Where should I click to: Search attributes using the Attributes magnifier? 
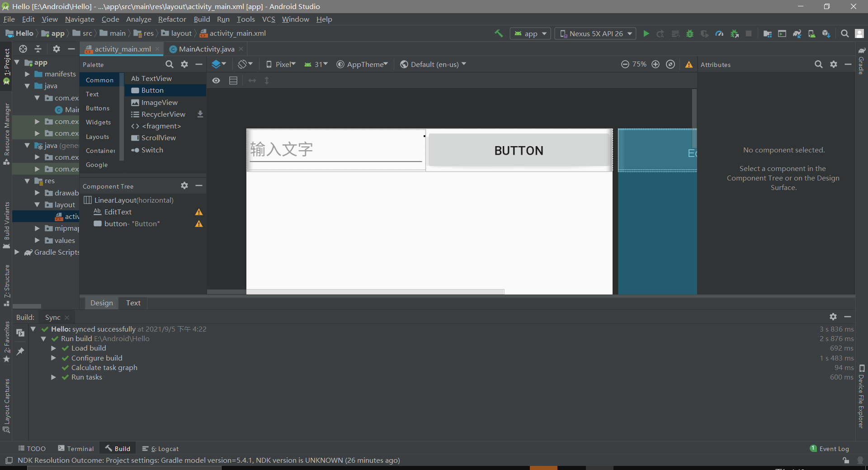tap(819, 64)
